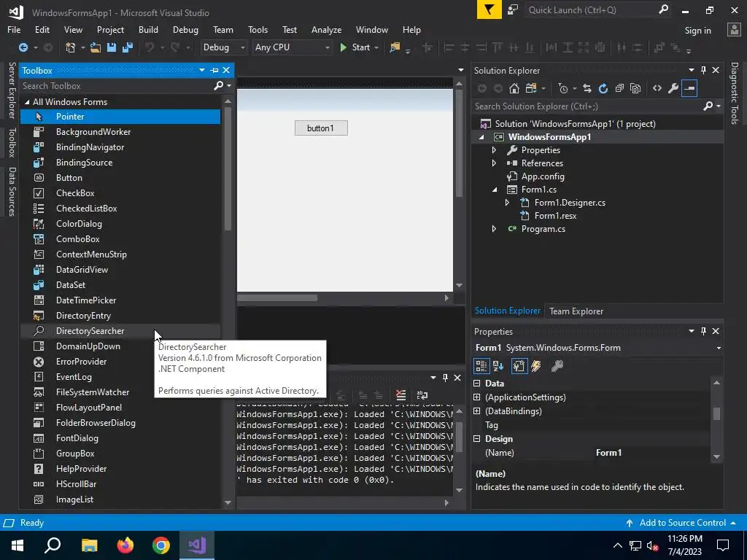
Task: Toggle Solution and Folders view icon
Action: coord(531,88)
